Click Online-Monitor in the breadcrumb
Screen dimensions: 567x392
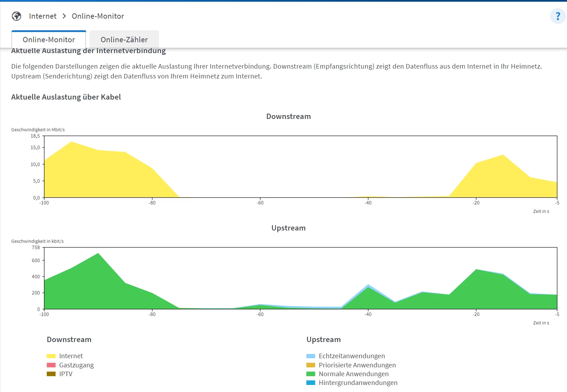[98, 16]
